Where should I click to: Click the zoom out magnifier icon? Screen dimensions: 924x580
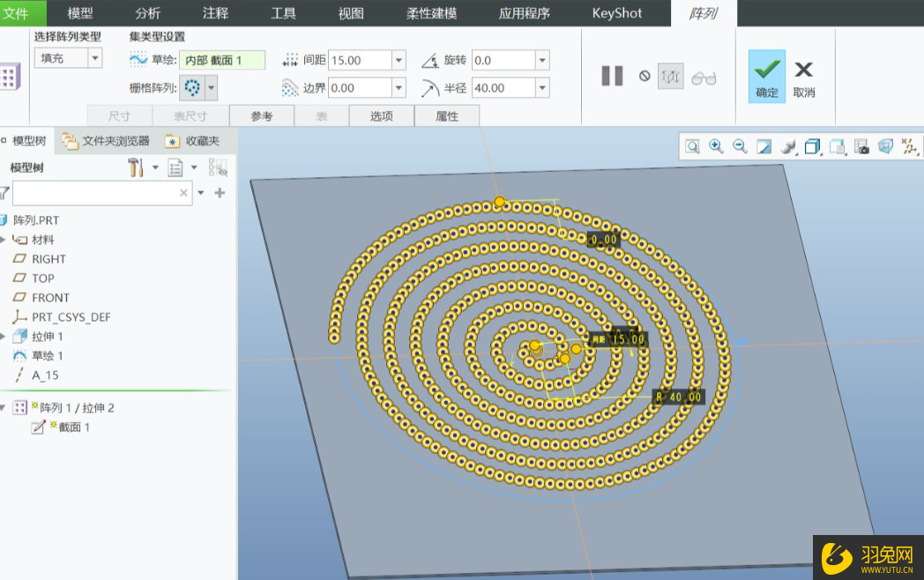click(740, 146)
